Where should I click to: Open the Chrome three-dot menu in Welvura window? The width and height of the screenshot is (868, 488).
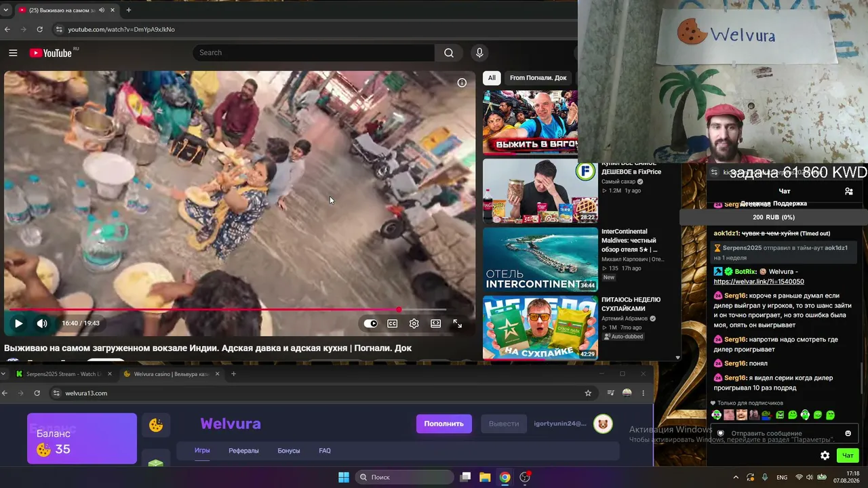pyautogui.click(x=644, y=393)
